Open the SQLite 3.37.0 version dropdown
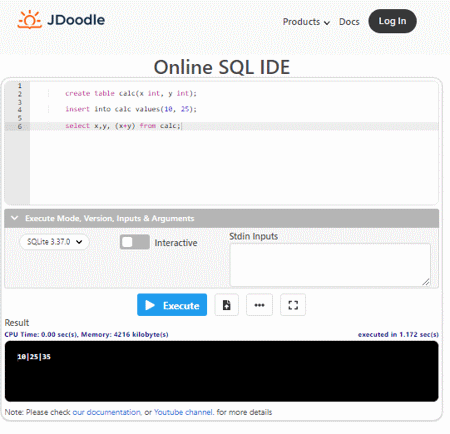This screenshot has height=434, width=450. pos(55,242)
